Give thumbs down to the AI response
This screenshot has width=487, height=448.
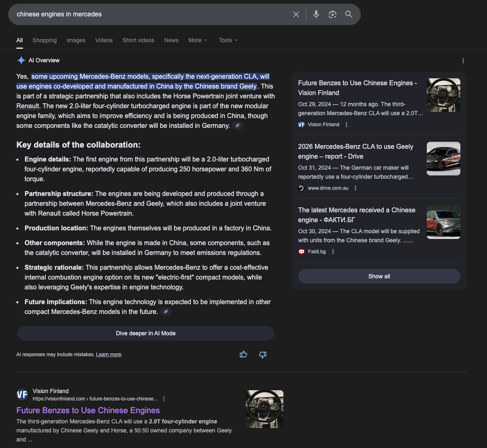click(x=263, y=355)
